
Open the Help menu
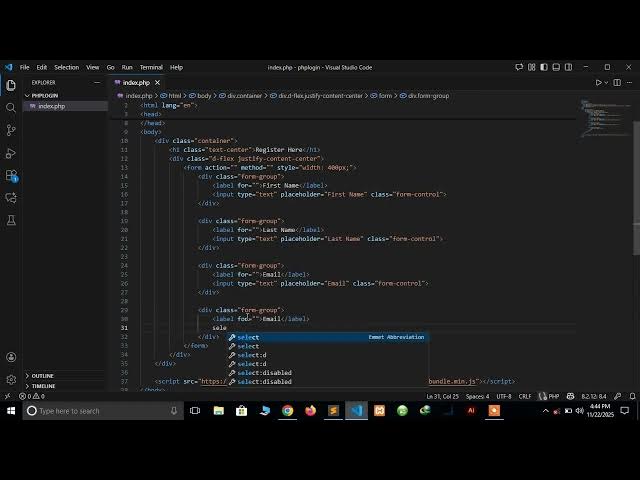coord(176,67)
